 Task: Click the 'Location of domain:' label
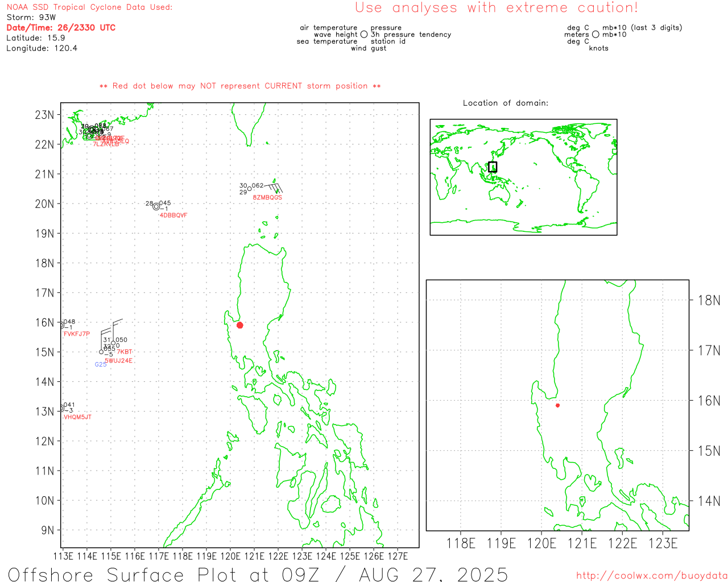pos(506,103)
